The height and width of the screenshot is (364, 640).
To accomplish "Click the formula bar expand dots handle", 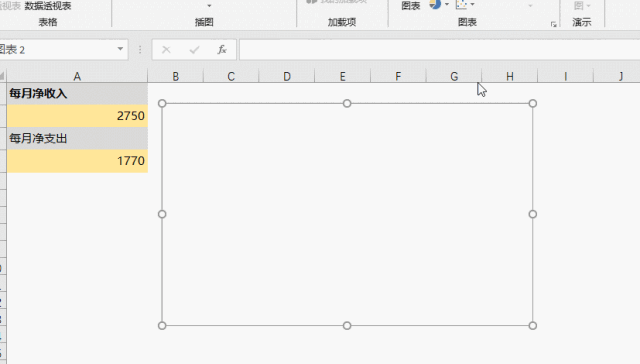I will click(x=140, y=50).
